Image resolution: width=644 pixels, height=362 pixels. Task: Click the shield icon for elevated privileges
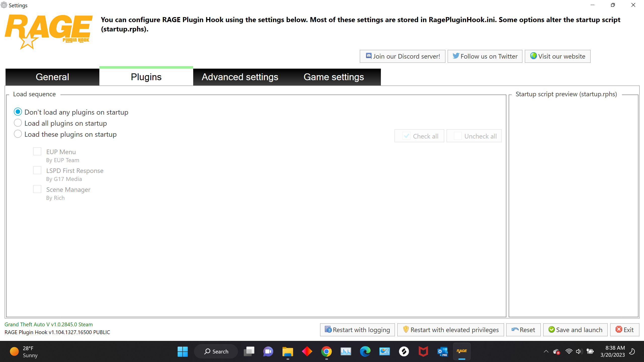tap(406, 330)
